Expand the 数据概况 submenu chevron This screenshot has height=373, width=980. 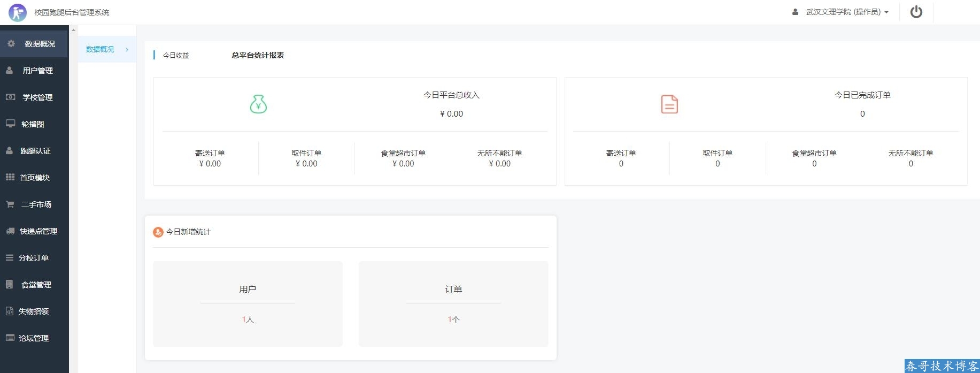click(x=127, y=49)
